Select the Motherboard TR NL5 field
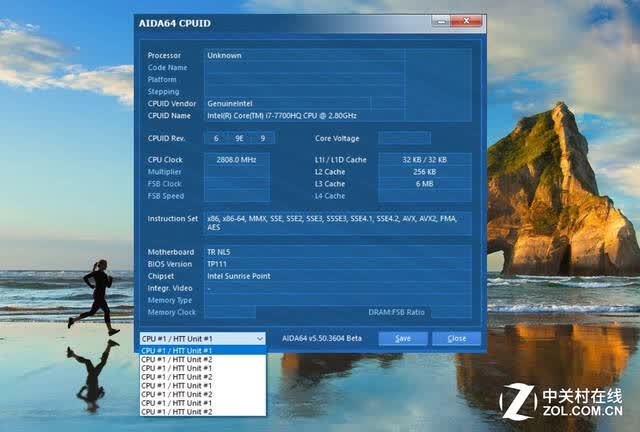Screen dimensions: 640x432 click(338, 252)
